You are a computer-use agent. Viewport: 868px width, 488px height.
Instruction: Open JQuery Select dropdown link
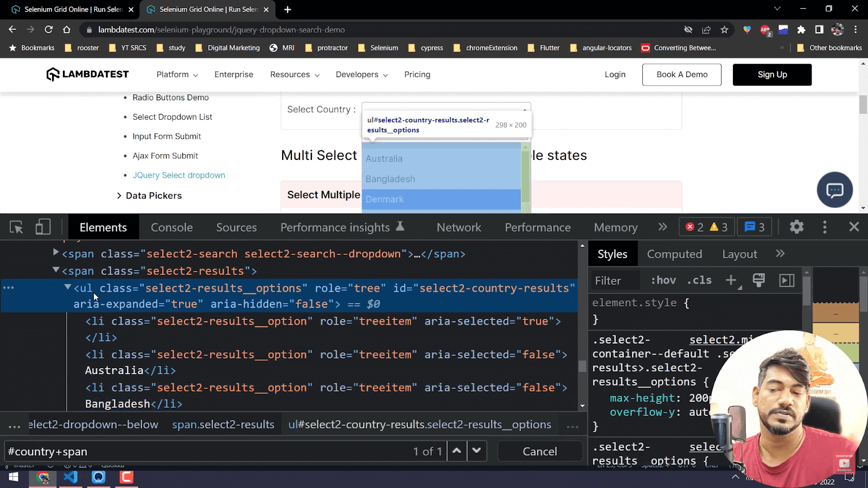pos(179,175)
